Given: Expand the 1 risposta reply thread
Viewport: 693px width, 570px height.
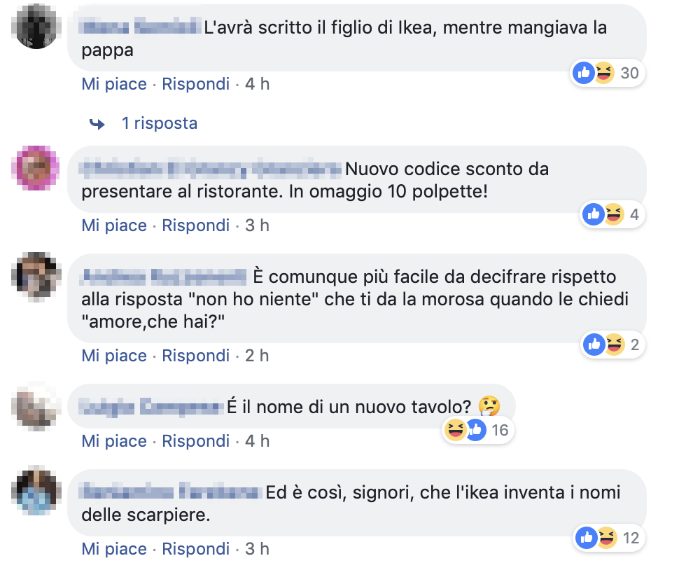Looking at the screenshot, I should coord(159,123).
